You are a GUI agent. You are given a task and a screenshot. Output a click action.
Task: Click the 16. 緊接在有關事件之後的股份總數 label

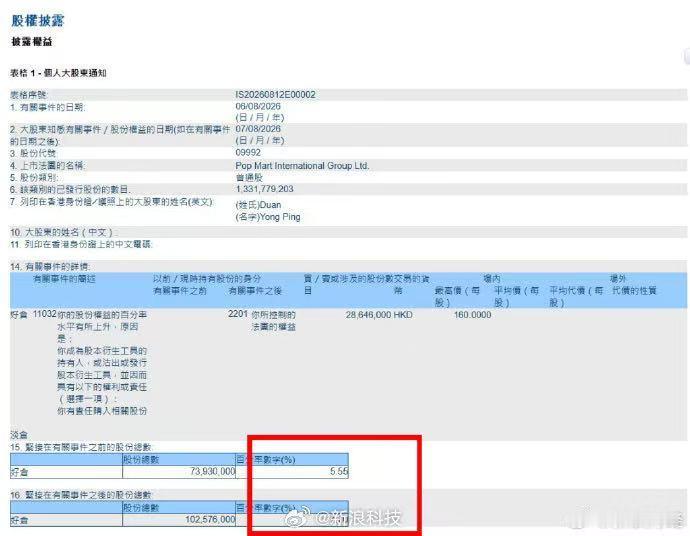81,495
